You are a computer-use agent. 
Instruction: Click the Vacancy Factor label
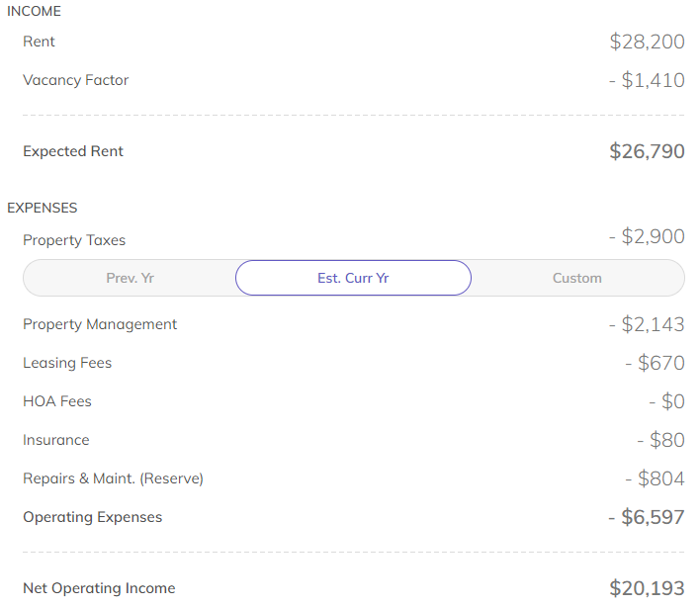pos(76,80)
